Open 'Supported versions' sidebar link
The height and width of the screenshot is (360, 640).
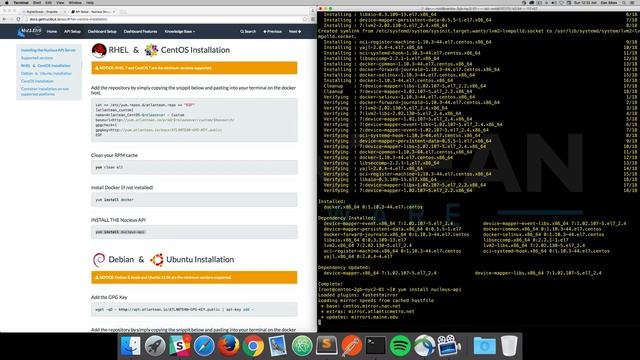[x=37, y=58]
